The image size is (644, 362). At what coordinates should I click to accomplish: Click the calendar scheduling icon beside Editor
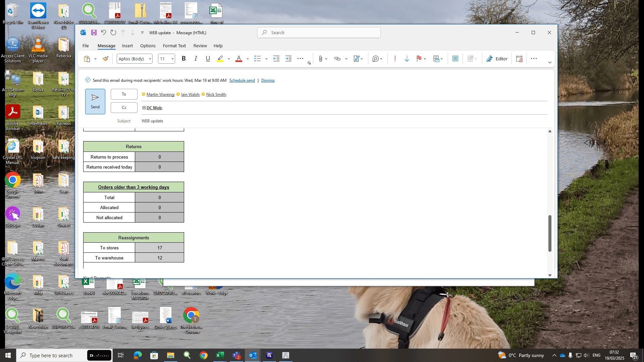519,59
